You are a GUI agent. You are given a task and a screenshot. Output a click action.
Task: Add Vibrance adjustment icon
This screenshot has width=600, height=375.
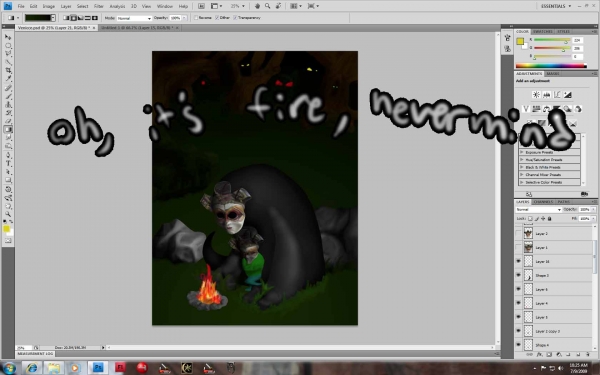(526, 109)
